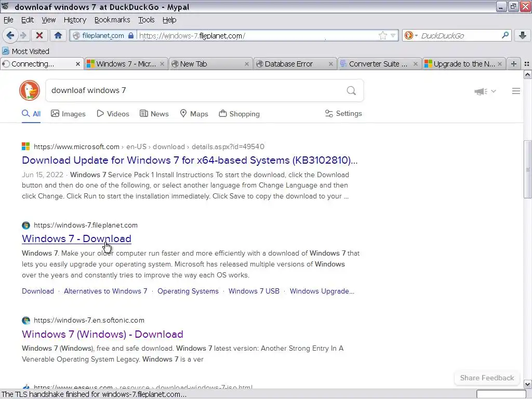Click the microsoft.com result favicon
Screen dimensions: 532x399
(x=26, y=146)
